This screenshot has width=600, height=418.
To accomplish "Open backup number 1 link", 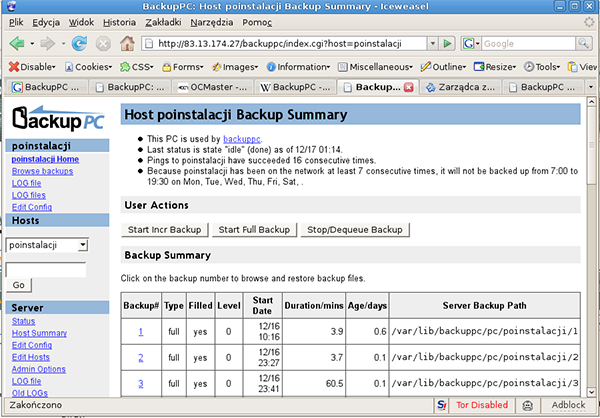I will pos(141,332).
